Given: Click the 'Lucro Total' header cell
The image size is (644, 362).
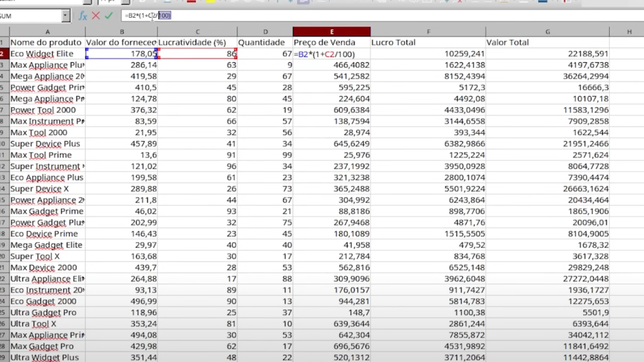Looking at the screenshot, I should click(428, 43).
